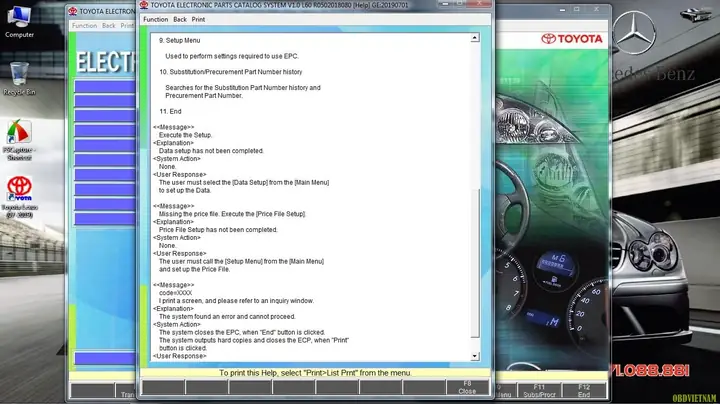Click Toyota logo icon in Help window title bar
Screen dimensions: 720x404
click(144, 5)
